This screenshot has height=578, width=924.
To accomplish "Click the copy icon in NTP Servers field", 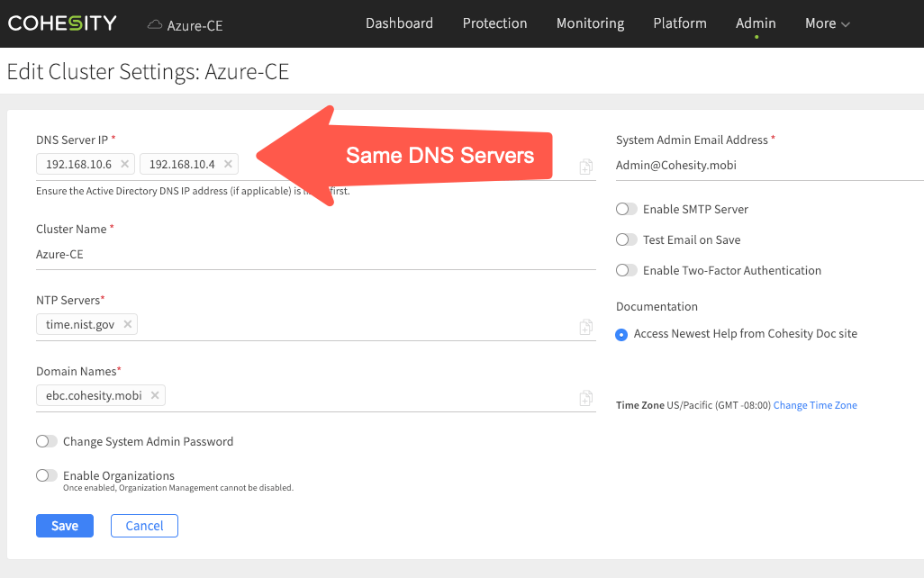I will click(586, 326).
